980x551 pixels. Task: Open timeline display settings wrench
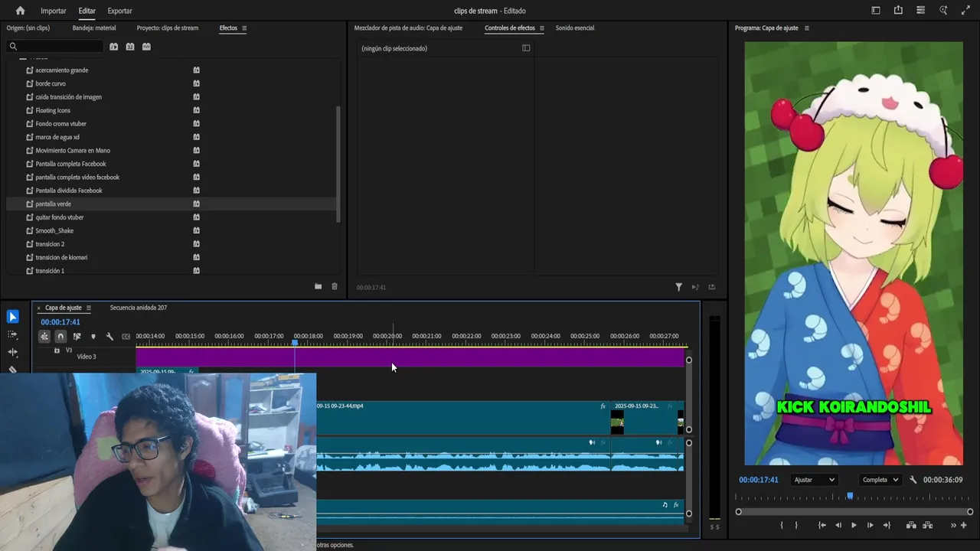(109, 336)
